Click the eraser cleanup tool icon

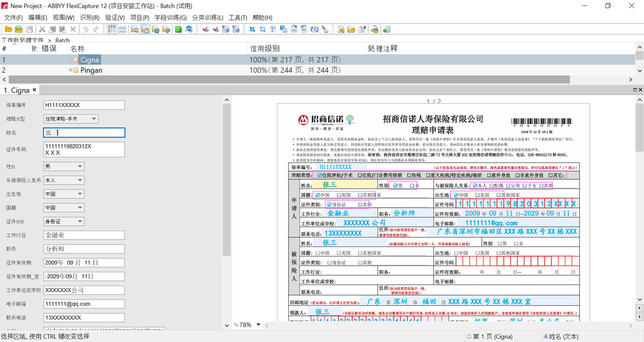coord(324,30)
